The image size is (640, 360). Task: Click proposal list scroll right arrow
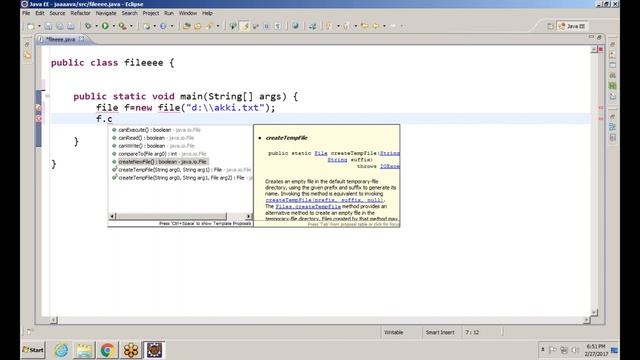coord(249,216)
